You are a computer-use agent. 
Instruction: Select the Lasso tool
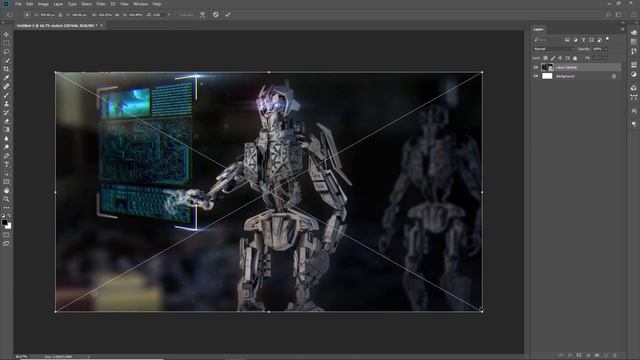point(6,51)
